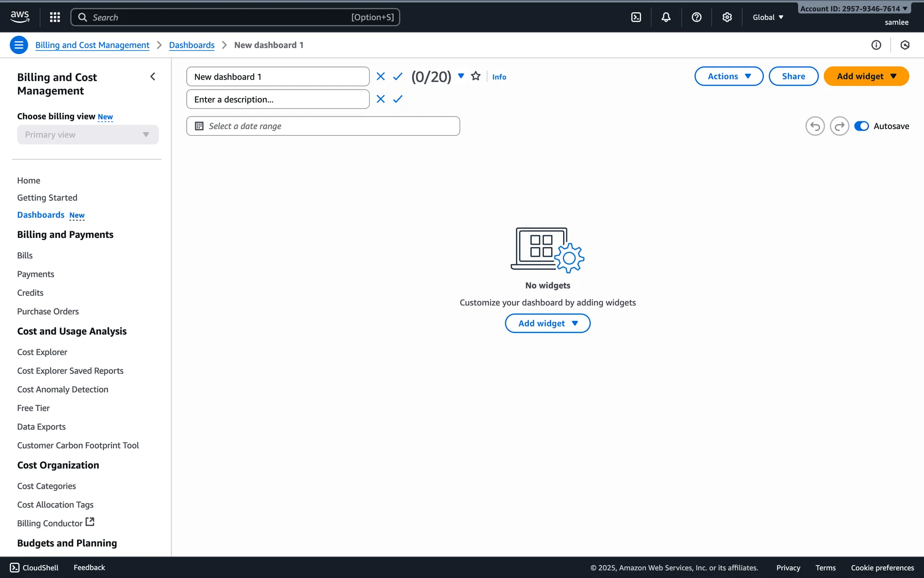Click the Share button

(x=793, y=76)
